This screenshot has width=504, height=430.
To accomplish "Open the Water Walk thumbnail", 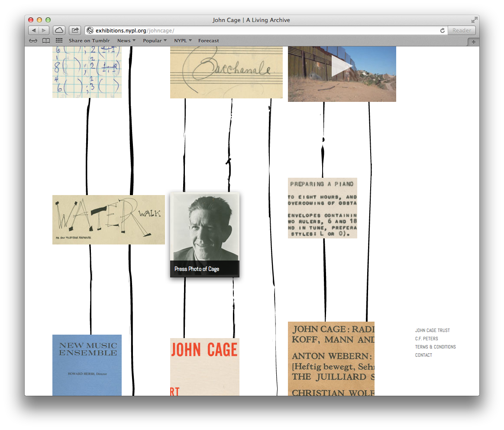I will tap(109, 219).
